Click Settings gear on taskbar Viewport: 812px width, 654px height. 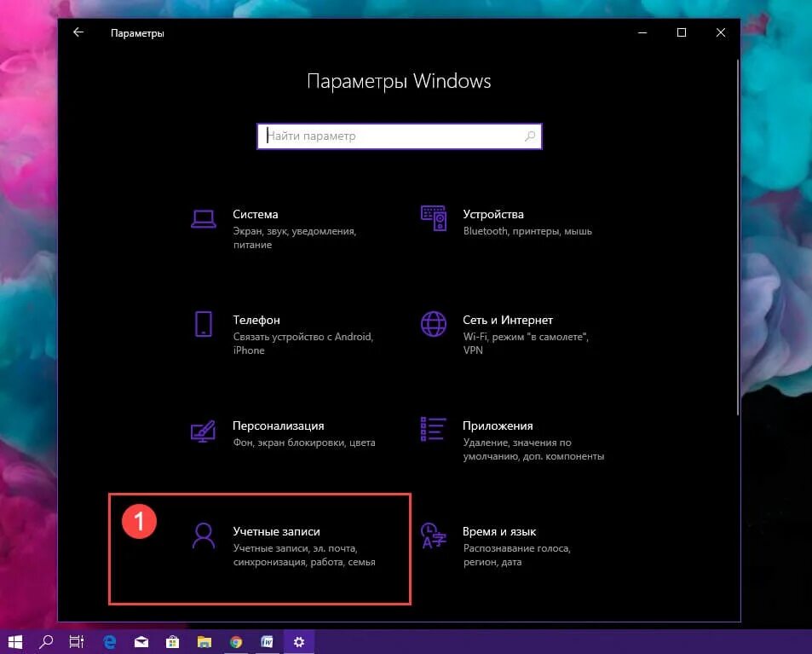click(x=299, y=642)
